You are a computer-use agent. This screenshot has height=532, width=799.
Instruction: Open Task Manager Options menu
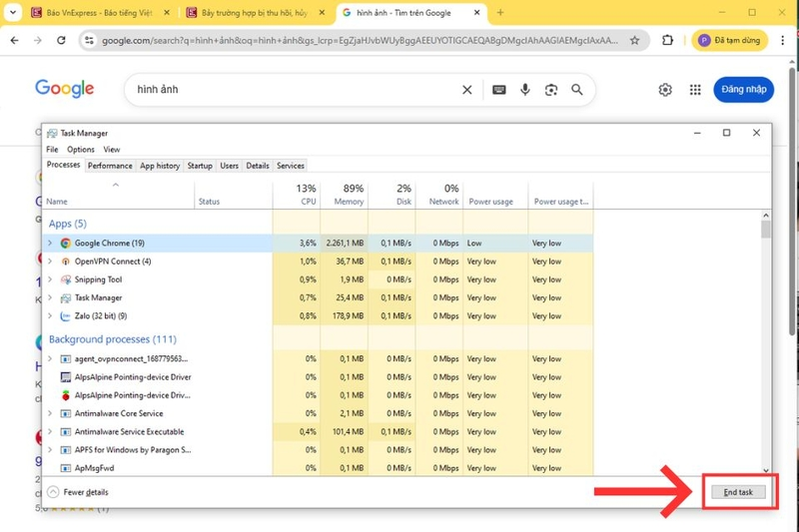(81, 149)
